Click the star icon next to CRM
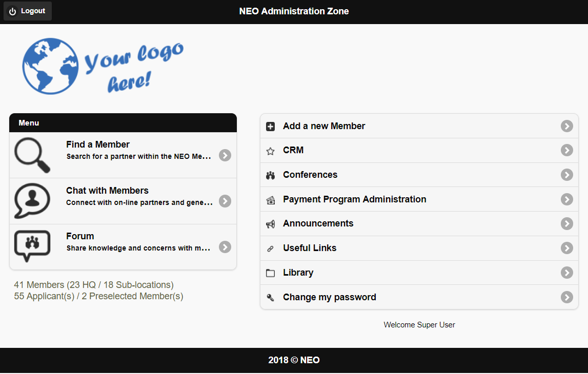Screen dimensions: 588x374 [270, 151]
